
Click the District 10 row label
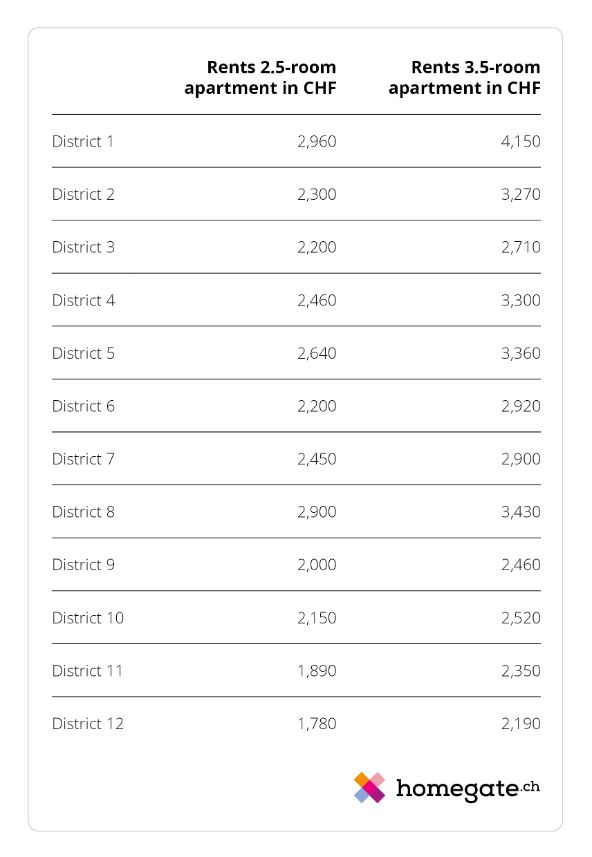tap(87, 618)
